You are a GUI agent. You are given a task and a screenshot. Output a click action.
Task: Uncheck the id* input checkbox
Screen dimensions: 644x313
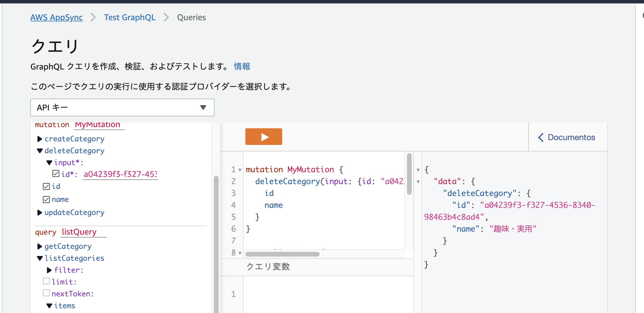56,173
